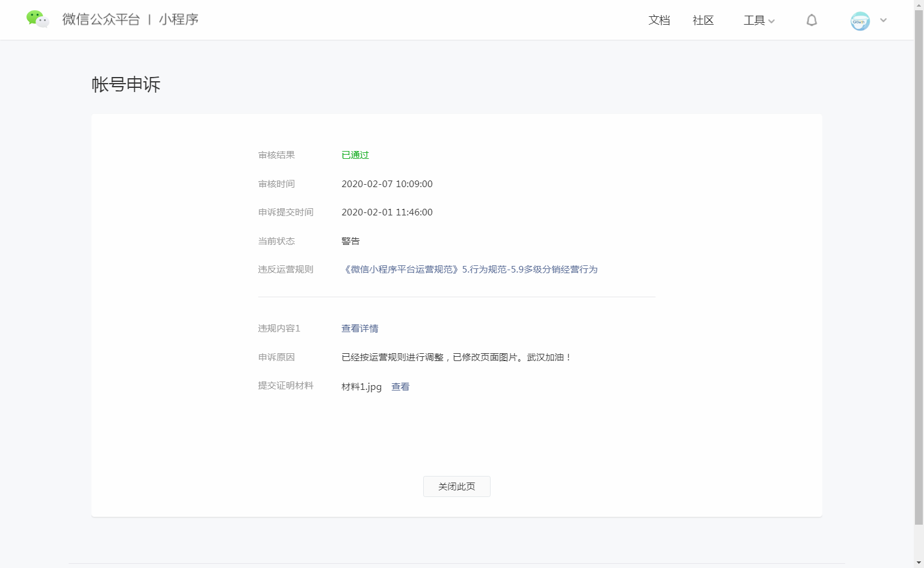
Task: Click the 材料1.jpg file name
Action: click(x=362, y=387)
